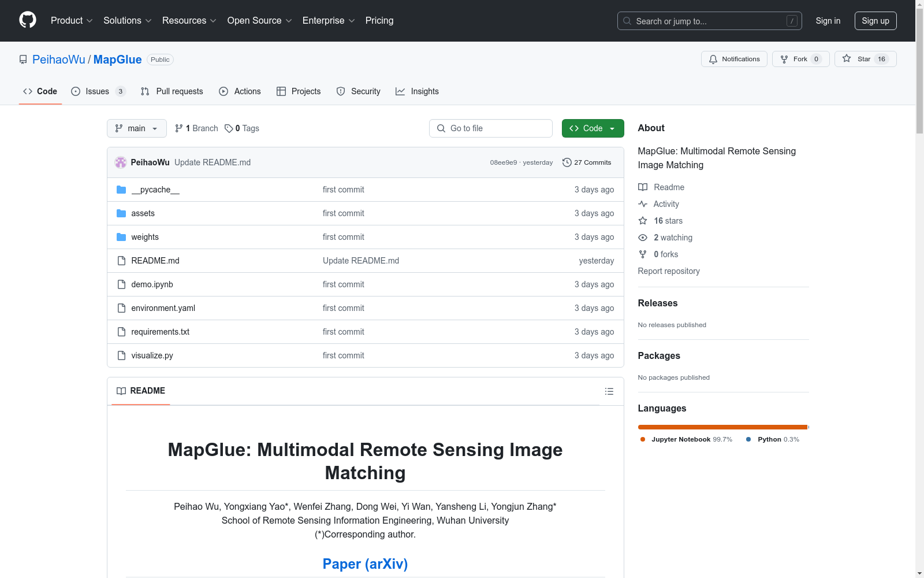Click the star icon next to 16 stars
This screenshot has width=924, height=578.
[x=643, y=221]
